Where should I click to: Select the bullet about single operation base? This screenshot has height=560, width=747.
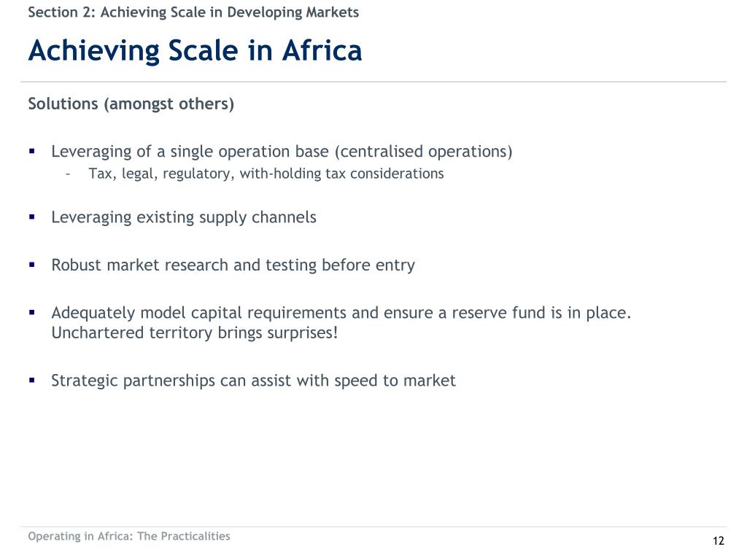[x=282, y=152]
